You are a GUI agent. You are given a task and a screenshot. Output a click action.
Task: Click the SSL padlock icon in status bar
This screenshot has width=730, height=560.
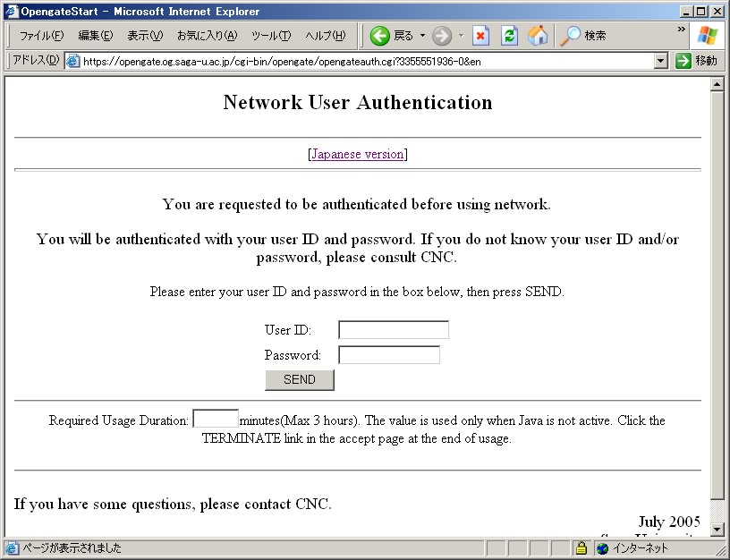coord(581,548)
